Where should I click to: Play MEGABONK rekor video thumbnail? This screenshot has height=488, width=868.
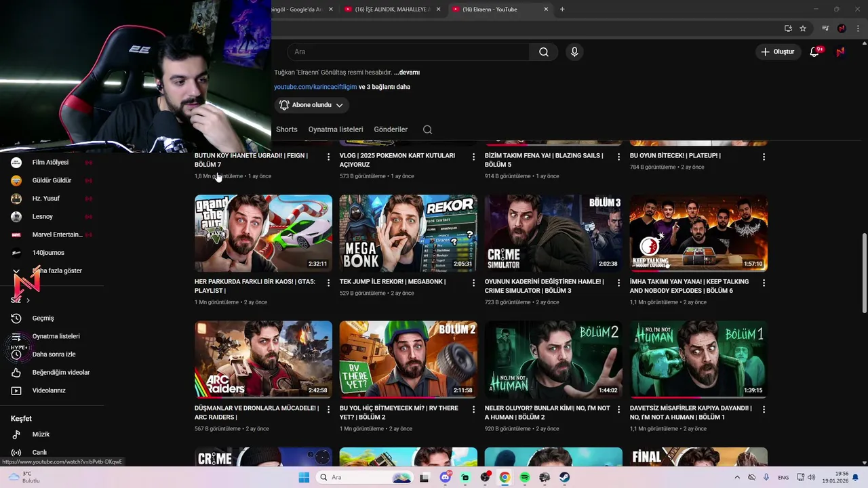tap(408, 234)
